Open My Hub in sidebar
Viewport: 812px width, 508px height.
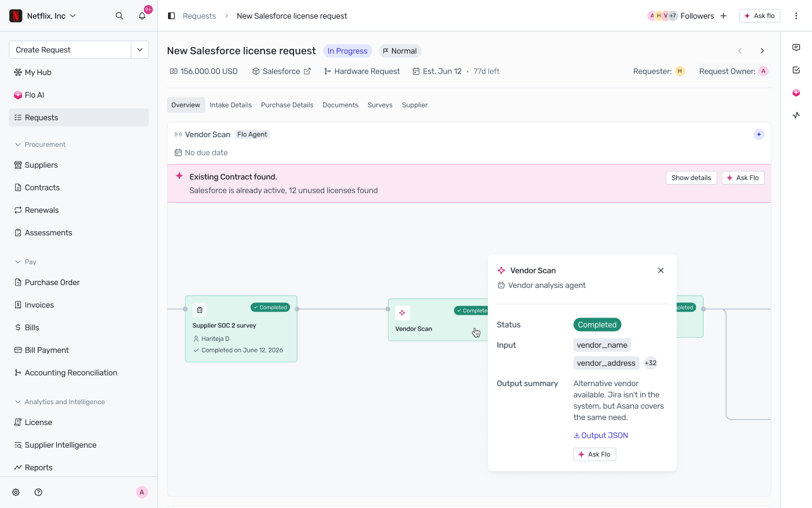pyautogui.click(x=79, y=73)
